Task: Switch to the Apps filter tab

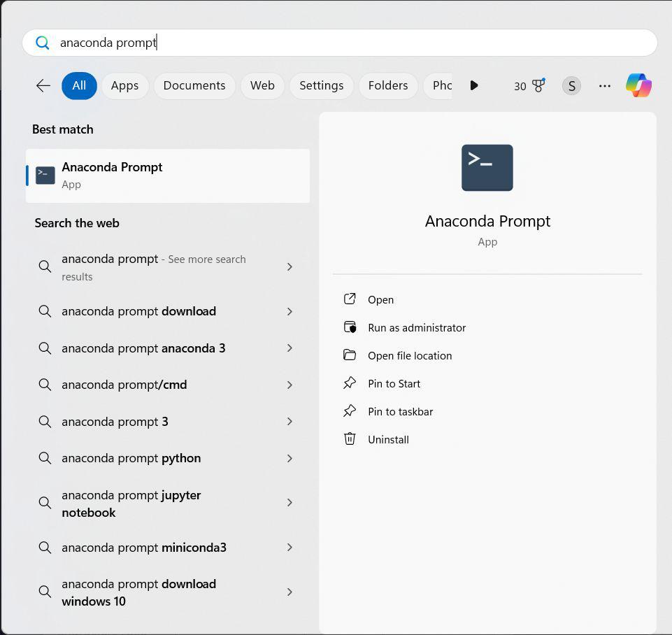Action: (x=124, y=85)
